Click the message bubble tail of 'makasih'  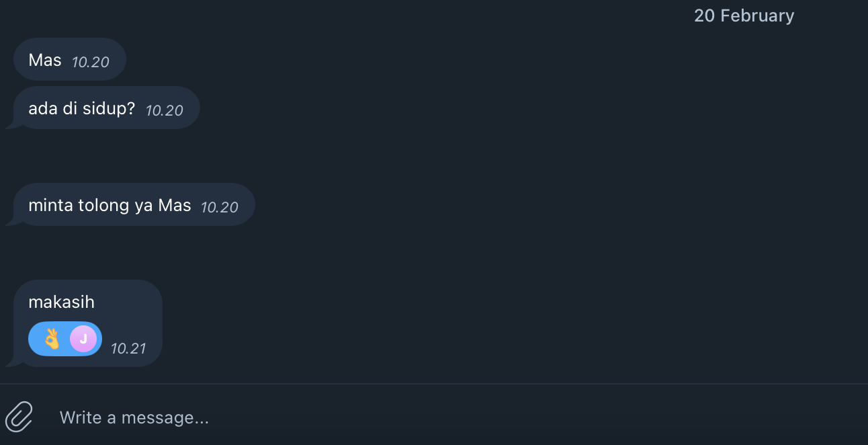point(13,362)
